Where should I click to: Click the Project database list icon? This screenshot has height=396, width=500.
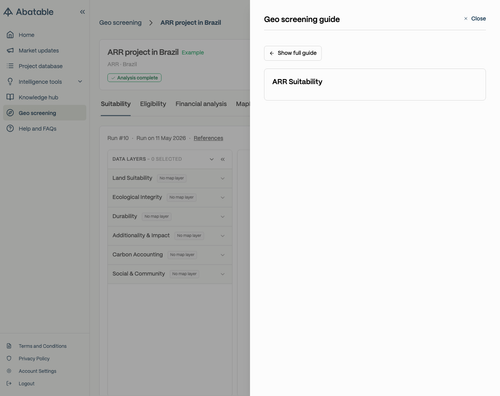pyautogui.click(x=10, y=66)
